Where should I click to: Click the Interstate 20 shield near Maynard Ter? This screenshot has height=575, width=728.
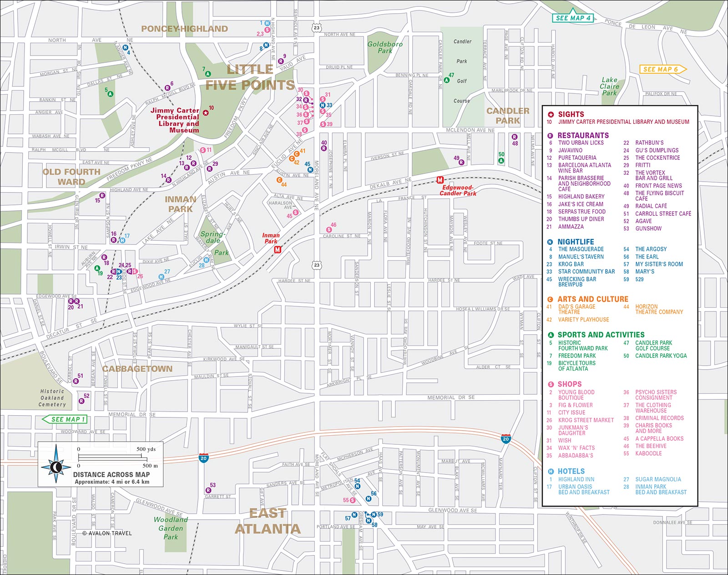(506, 439)
